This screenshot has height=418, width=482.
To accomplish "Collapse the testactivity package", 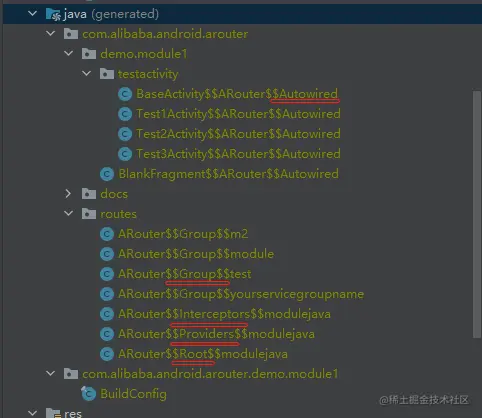I will 86,73.
